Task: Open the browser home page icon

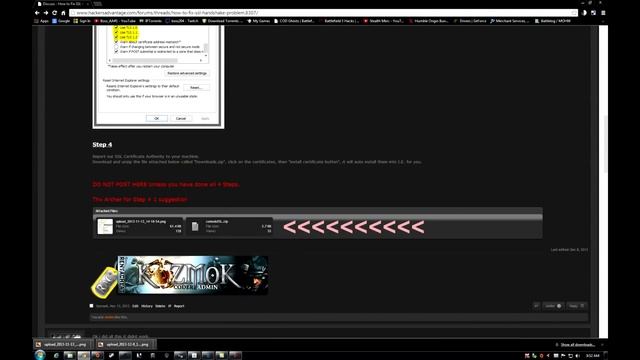Action: [63, 13]
